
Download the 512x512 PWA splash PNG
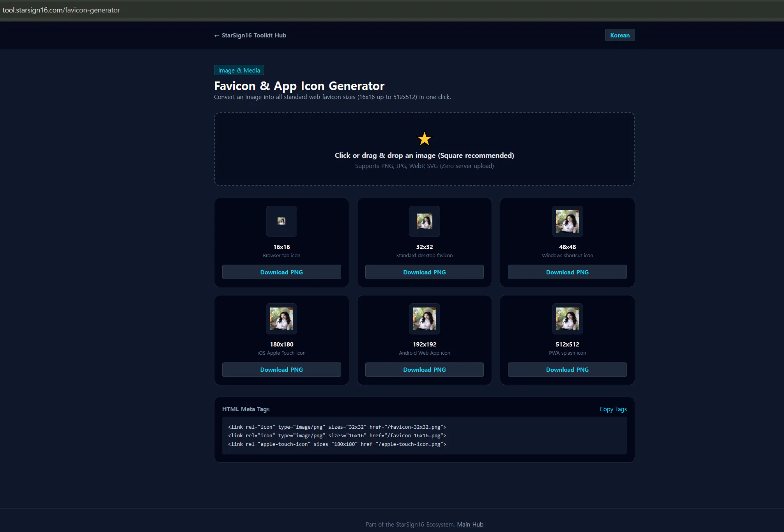pos(567,369)
